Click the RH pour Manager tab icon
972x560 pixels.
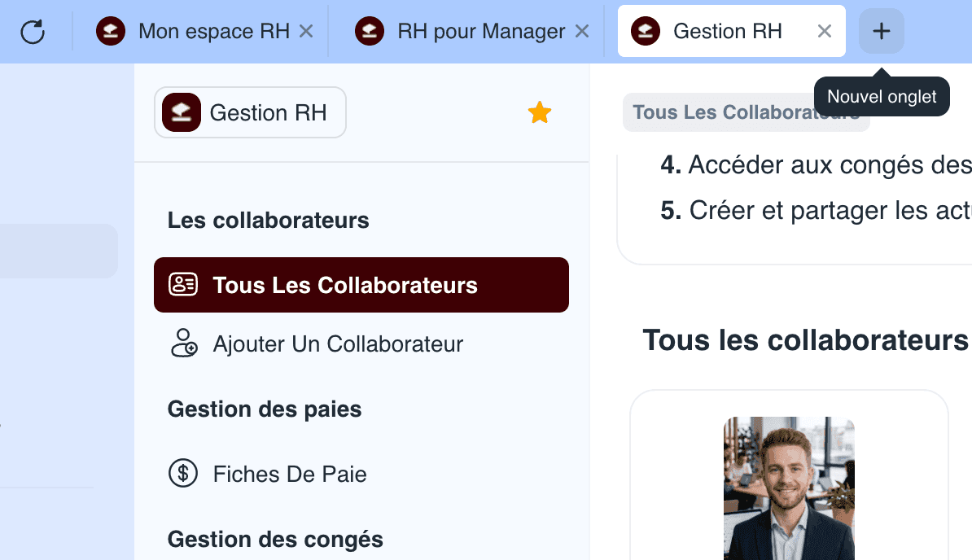coord(370,31)
